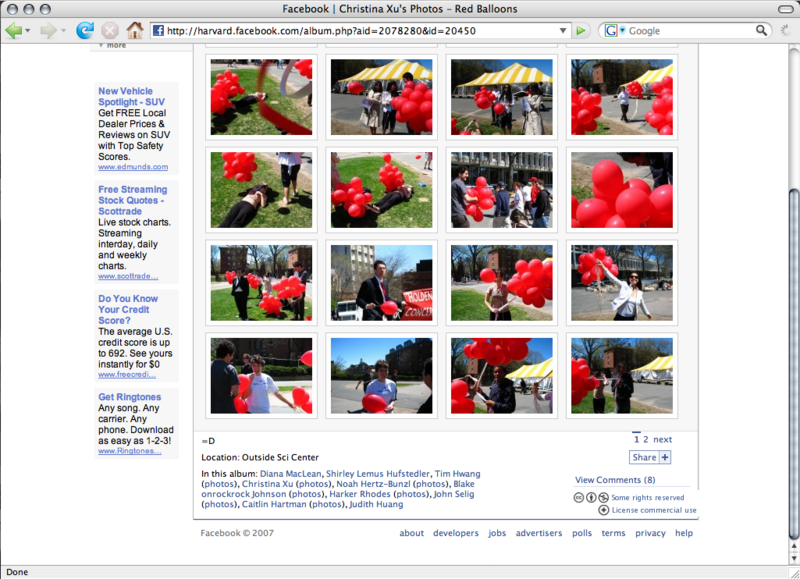The height and width of the screenshot is (579, 800).
Task: Open Noah Hertz-Bunzl's profile link
Action: coord(373,484)
